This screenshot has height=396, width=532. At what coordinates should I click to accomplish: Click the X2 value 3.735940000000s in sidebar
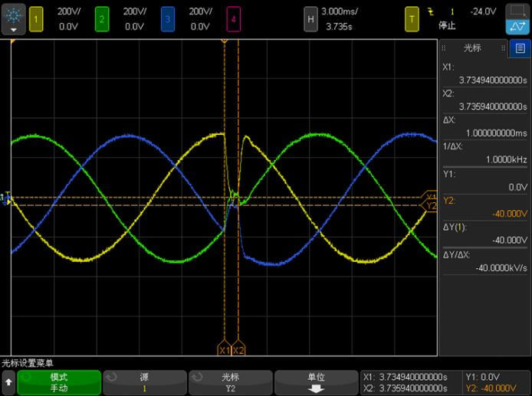493,106
